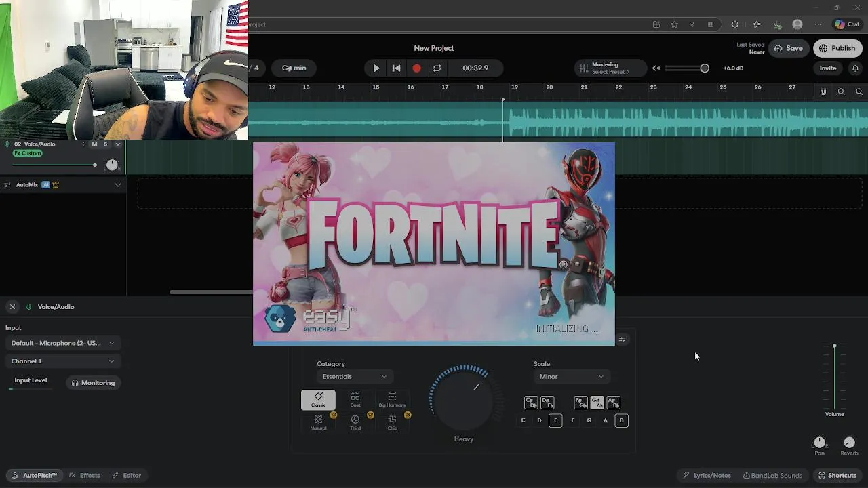
Task: Click the Mastering sliders icon
Action: pyautogui.click(x=583, y=68)
